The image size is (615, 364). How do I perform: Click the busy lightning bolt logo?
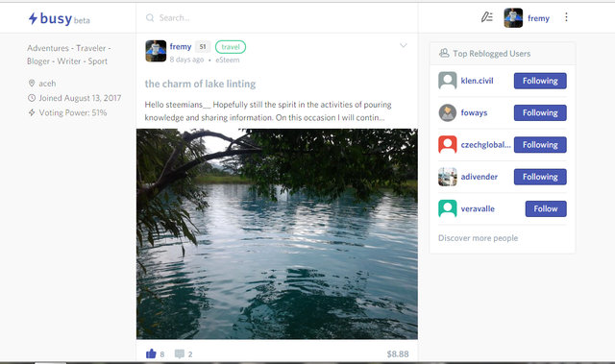tap(33, 18)
